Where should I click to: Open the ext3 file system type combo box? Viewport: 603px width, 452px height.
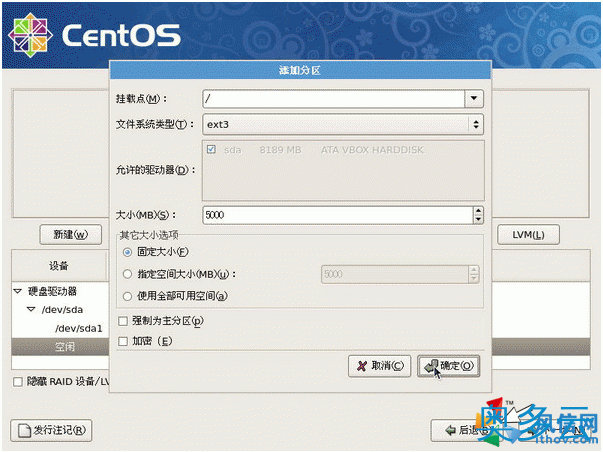[x=343, y=124]
